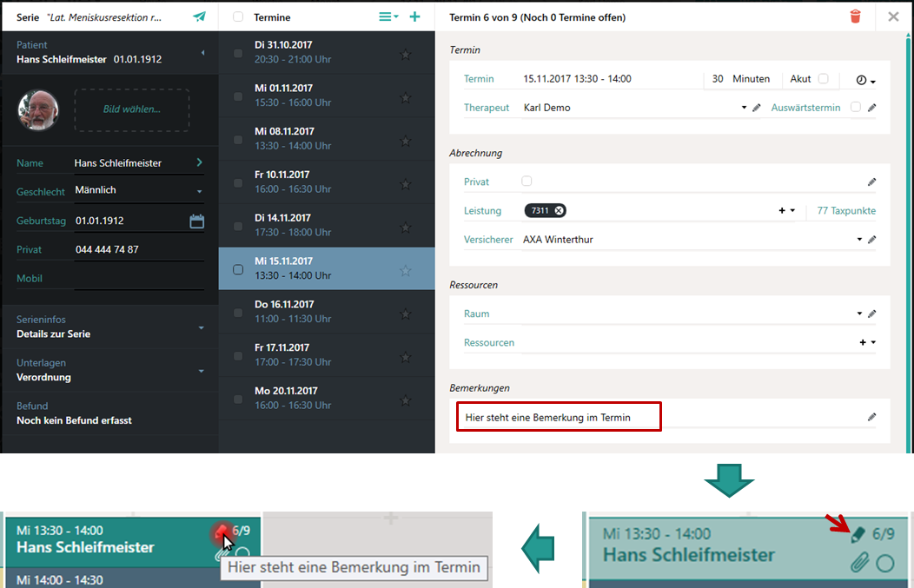The width and height of the screenshot is (914, 588).
Task: Tick the Privat checkbox under Abrechnung
Action: coord(527,182)
